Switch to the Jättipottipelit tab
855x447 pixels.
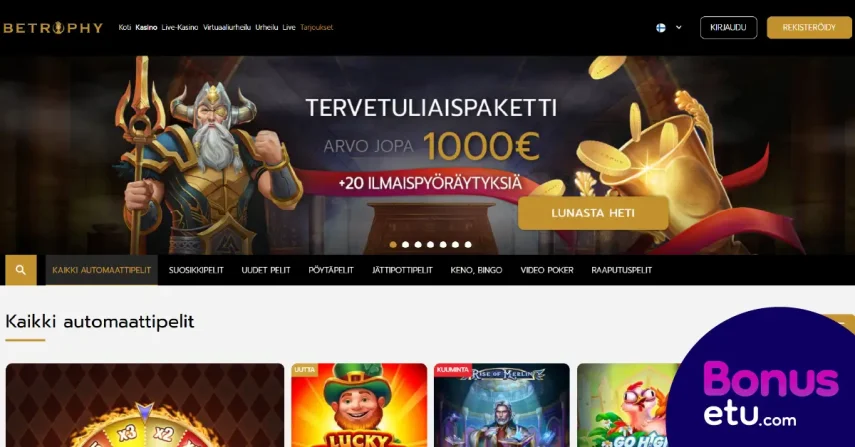click(x=402, y=270)
